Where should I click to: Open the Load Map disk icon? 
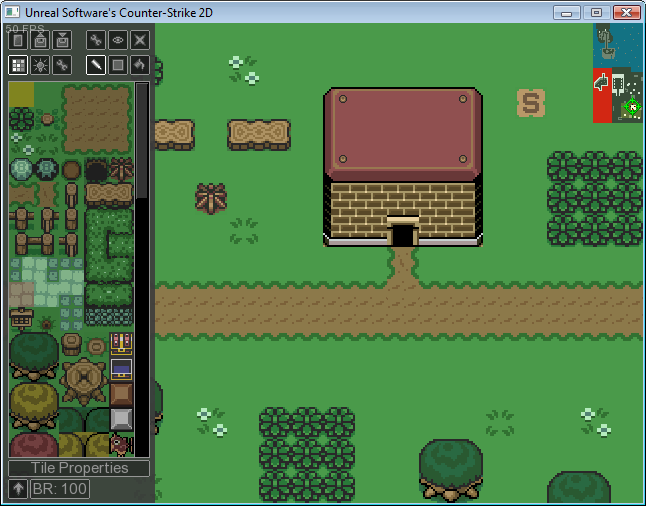[40, 40]
